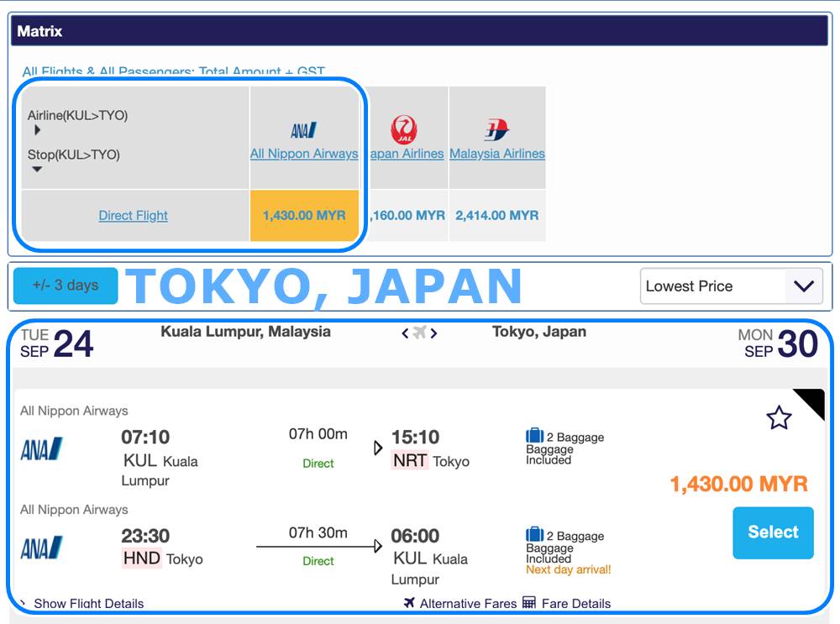Click the Japan Airlines red crane logo
Screen dimensions: 840x624
click(404, 130)
